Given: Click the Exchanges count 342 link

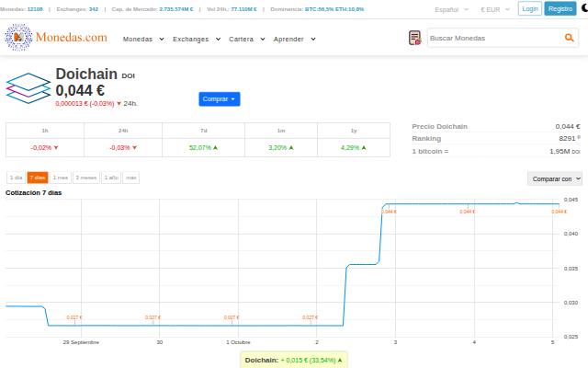Looking at the screenshot, I should click(94, 9).
